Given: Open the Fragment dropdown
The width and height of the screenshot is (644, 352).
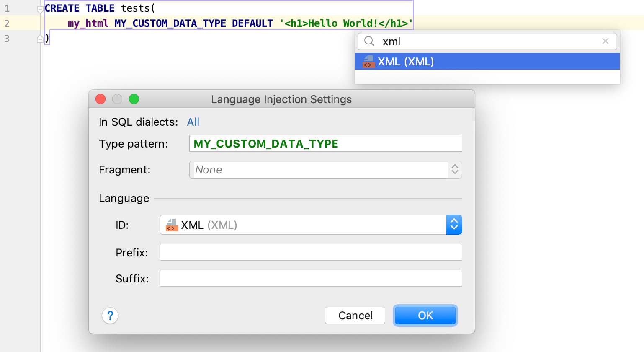Looking at the screenshot, I should click(x=325, y=170).
